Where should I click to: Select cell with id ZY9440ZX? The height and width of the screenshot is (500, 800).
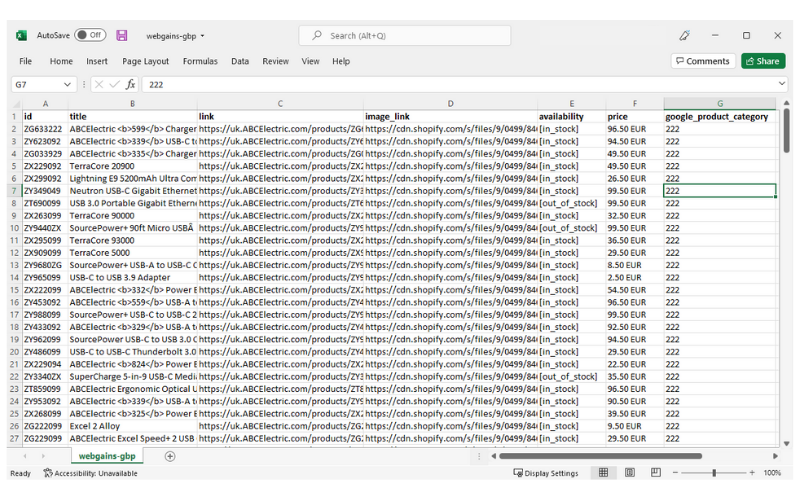coord(45,228)
